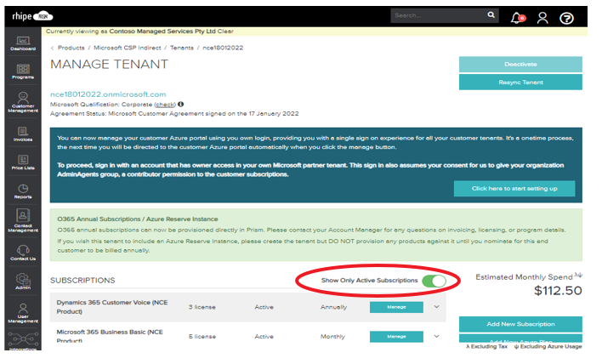Open Price Lists in the sidebar

23,162
